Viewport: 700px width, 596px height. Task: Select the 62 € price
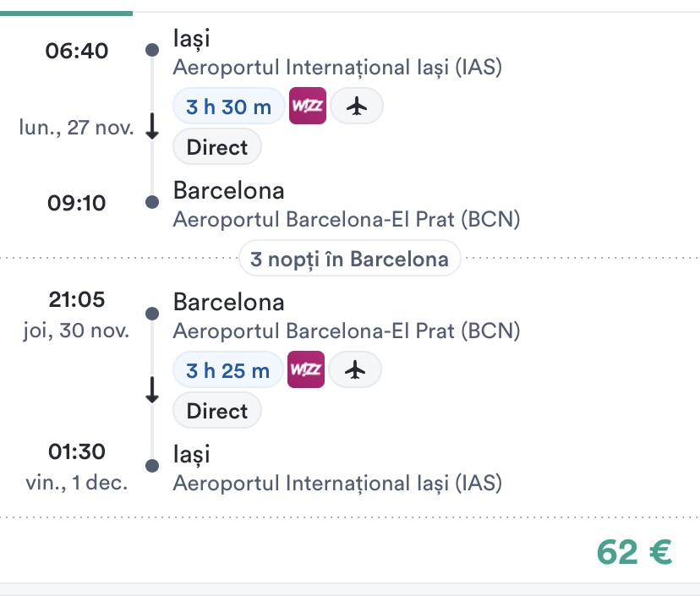pos(634,552)
